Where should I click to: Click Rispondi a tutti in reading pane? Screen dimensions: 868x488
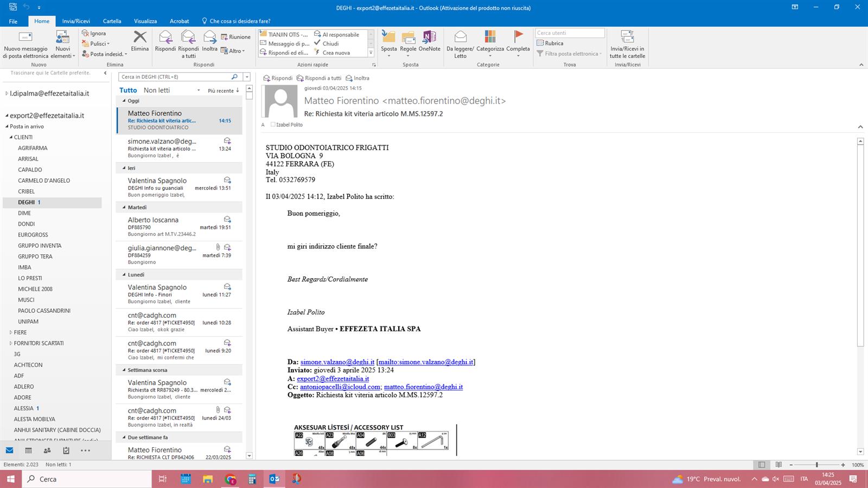click(x=319, y=78)
